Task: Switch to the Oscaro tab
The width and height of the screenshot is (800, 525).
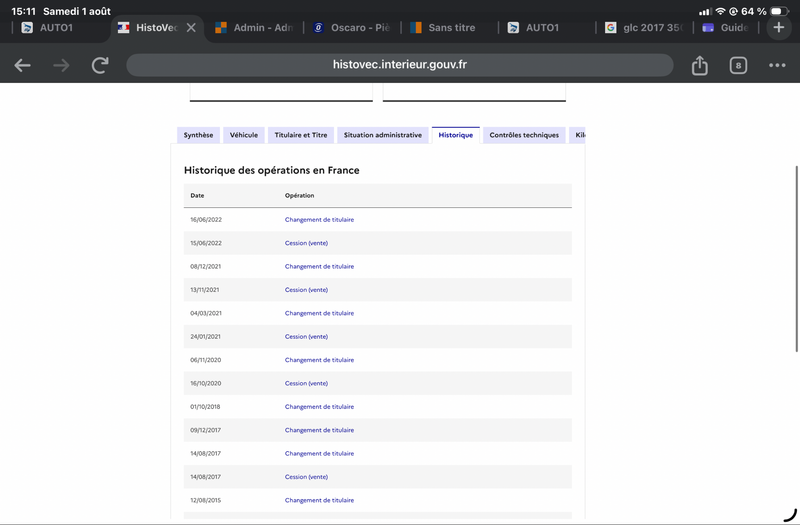Action: [x=352, y=28]
